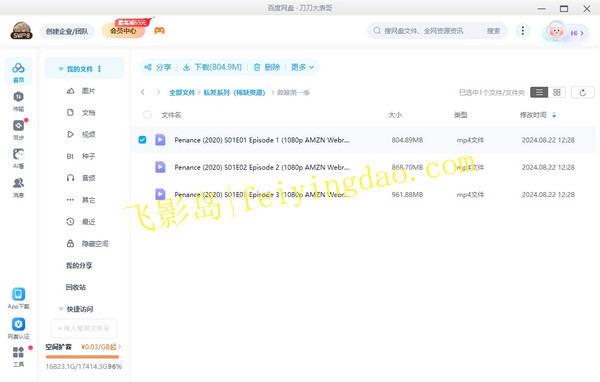This screenshot has width=600, height=382.
Task: Open the 消息 messages sidebar icon
Action: click(18, 187)
